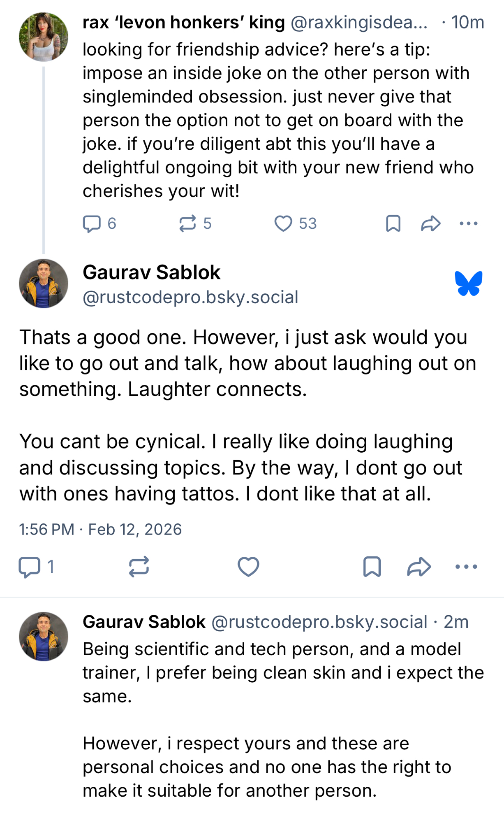
Task: Open more options on rax king's post
Action: (468, 223)
